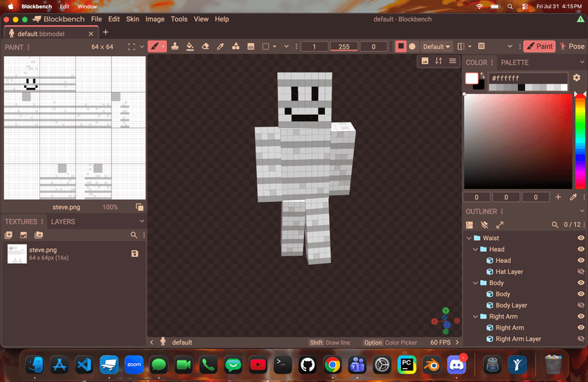Click the hex color #ffffff field
The image size is (588, 382).
coord(528,78)
